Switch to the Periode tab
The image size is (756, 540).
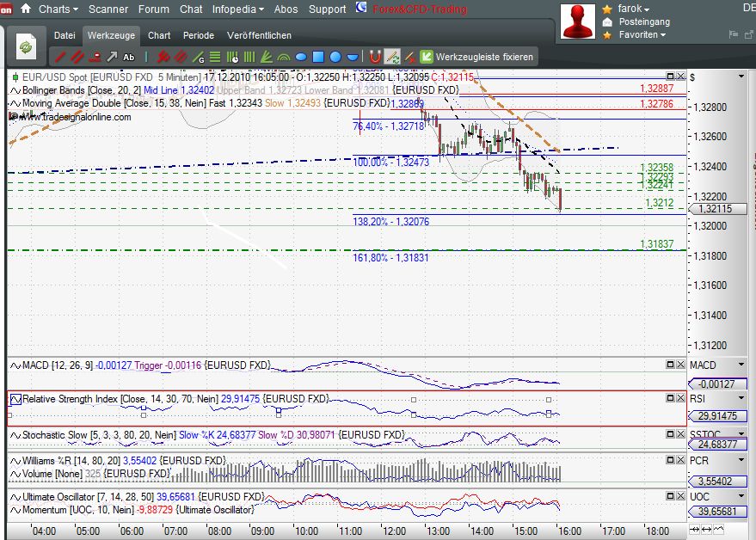point(198,35)
